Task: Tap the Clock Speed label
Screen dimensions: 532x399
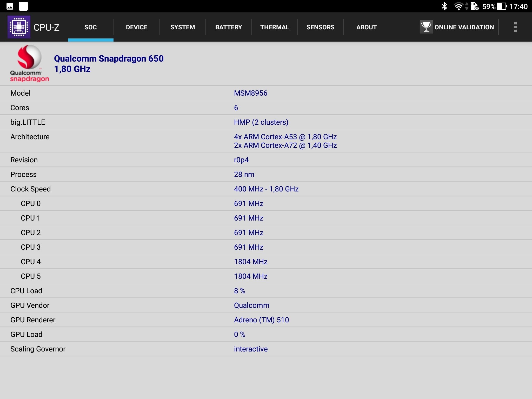Action: [x=31, y=189]
